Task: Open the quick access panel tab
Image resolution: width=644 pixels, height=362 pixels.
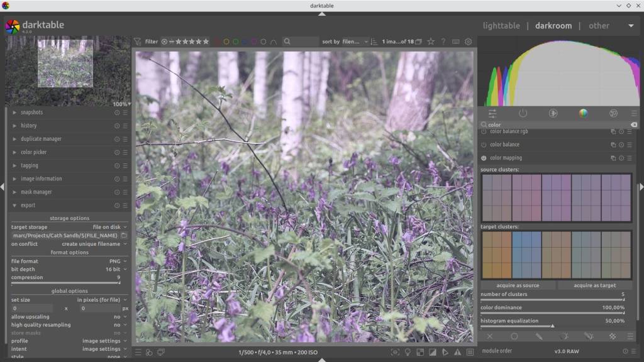Action: point(492,113)
